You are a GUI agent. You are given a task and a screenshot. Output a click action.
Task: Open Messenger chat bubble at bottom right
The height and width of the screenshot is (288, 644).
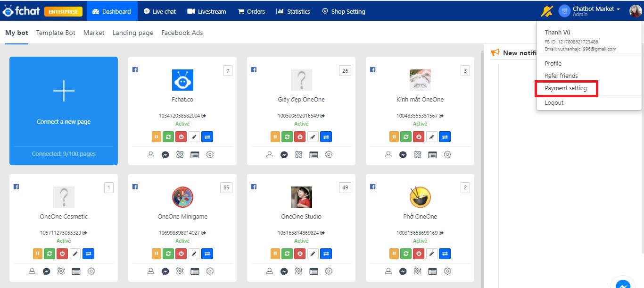tap(623, 285)
